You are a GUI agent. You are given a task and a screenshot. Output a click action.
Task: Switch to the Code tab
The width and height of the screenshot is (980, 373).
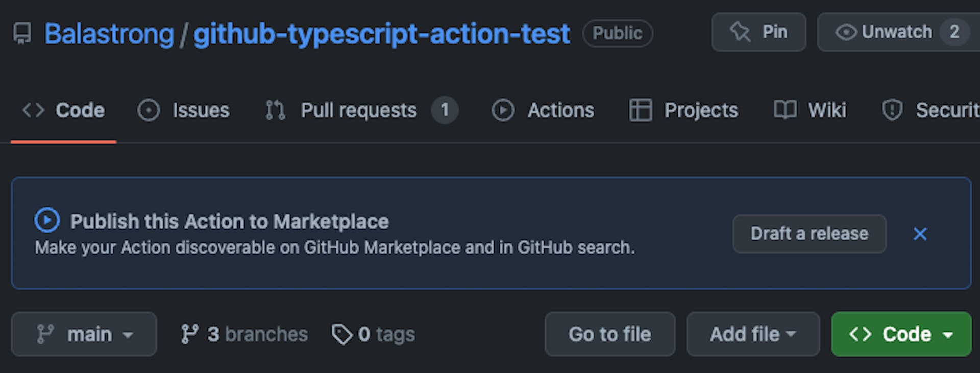[x=63, y=110]
